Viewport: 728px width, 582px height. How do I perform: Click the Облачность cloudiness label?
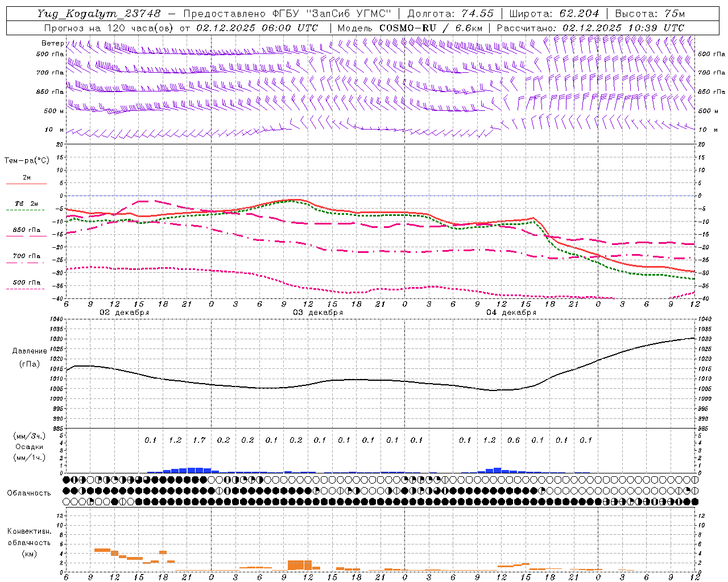[x=29, y=493]
